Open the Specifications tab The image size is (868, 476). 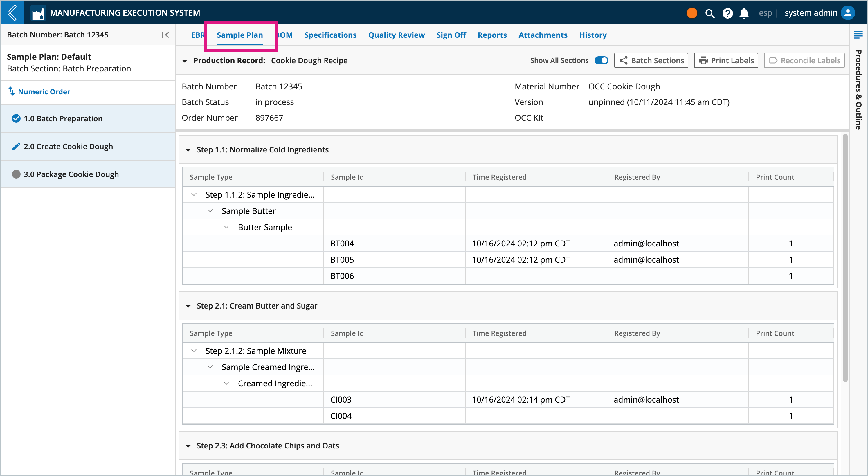click(x=330, y=35)
